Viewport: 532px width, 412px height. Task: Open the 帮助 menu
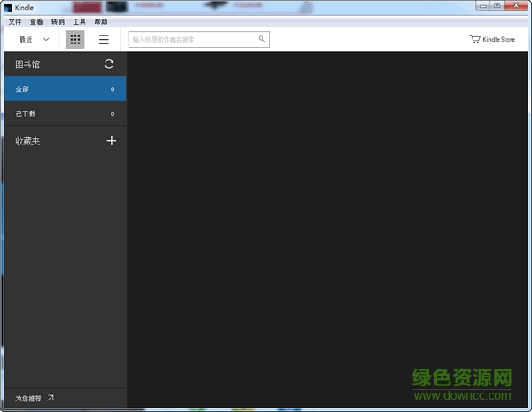[x=100, y=21]
